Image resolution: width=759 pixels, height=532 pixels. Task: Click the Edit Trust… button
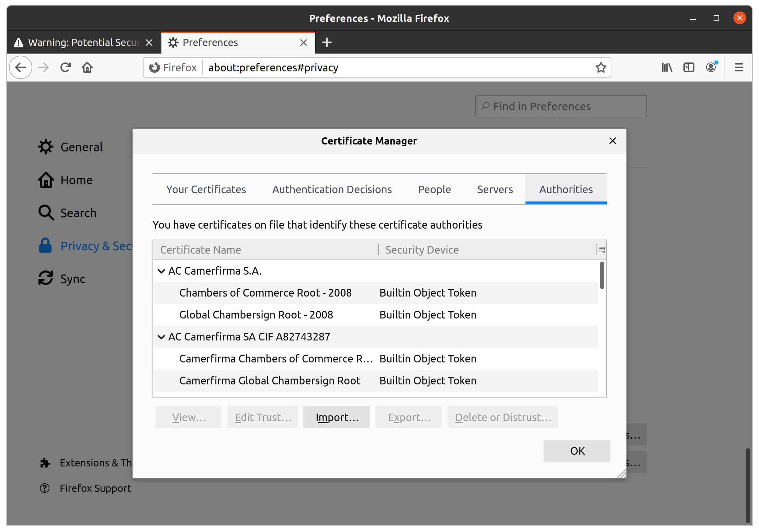[262, 417]
